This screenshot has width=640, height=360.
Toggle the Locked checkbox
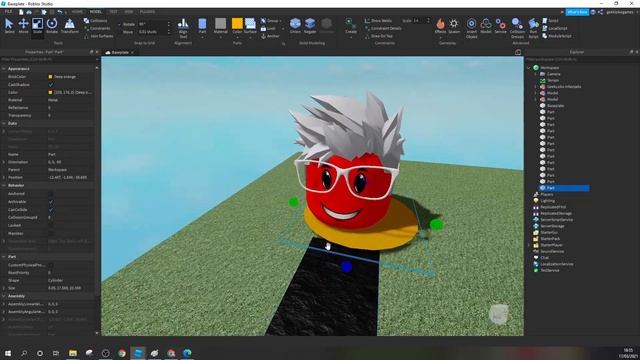[x=51, y=225]
